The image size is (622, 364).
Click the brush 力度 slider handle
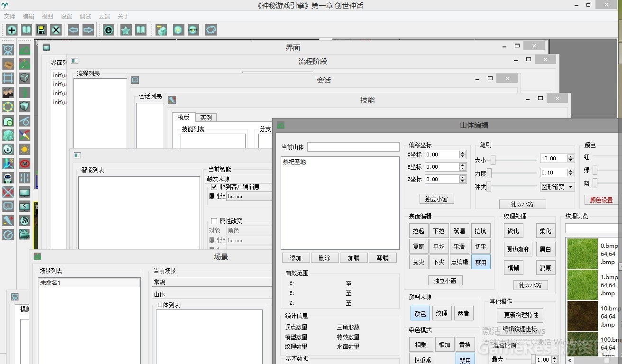[489, 173]
